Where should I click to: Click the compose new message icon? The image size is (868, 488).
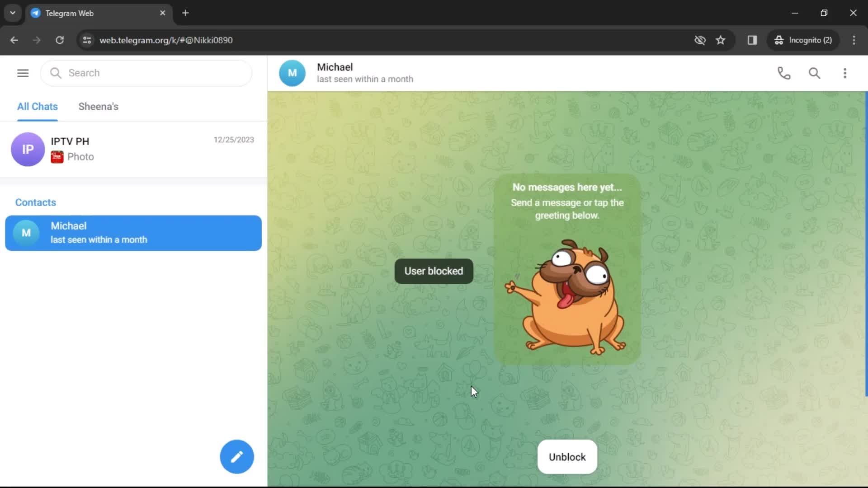[237, 456]
